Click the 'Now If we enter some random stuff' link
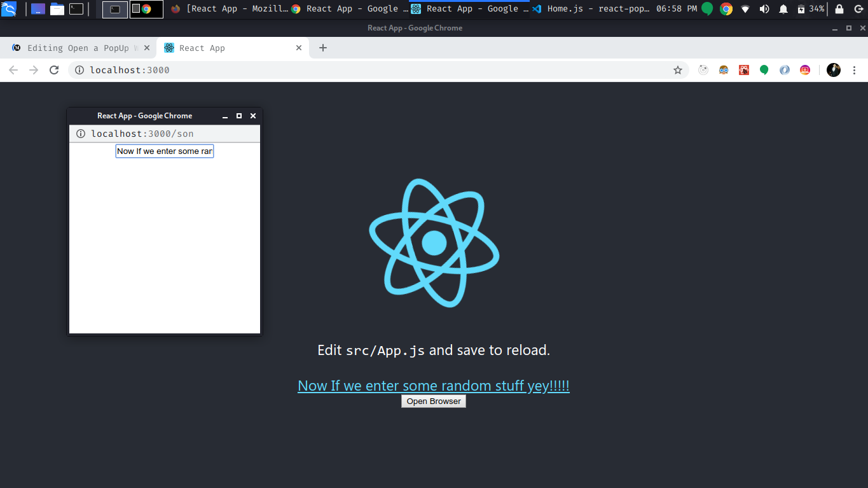Image resolution: width=868 pixels, height=488 pixels. (x=434, y=386)
